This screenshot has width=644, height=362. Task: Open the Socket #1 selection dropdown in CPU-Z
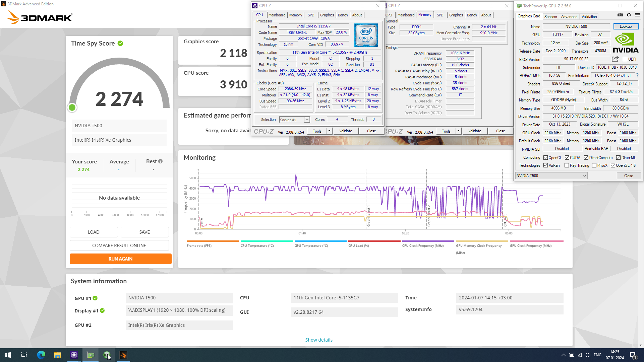click(294, 120)
